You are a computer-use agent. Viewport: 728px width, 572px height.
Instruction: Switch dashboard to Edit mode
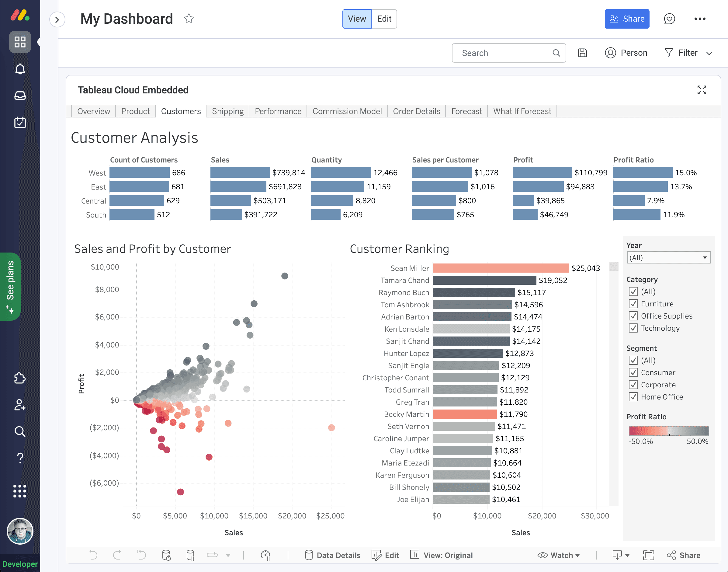coord(384,19)
